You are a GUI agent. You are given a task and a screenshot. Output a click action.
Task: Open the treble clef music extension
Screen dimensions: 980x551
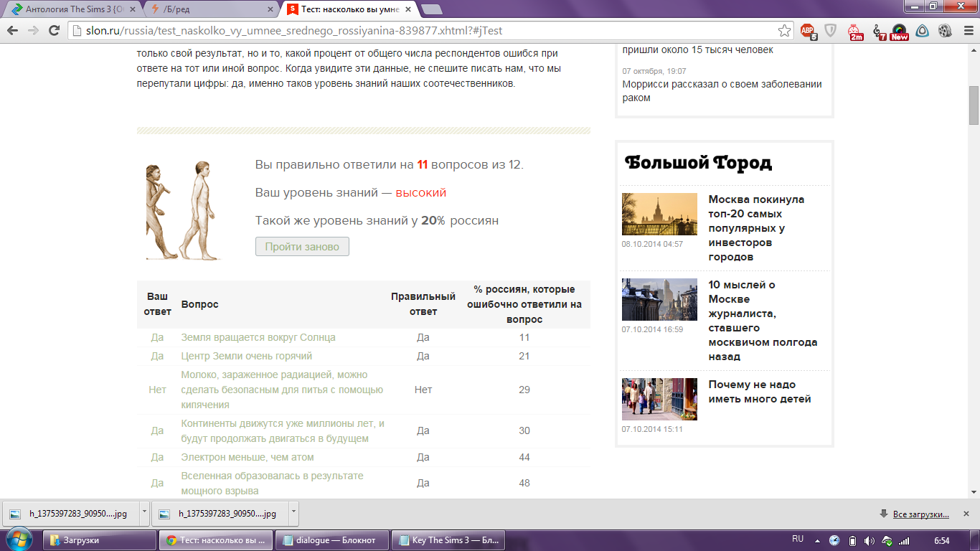click(x=878, y=32)
